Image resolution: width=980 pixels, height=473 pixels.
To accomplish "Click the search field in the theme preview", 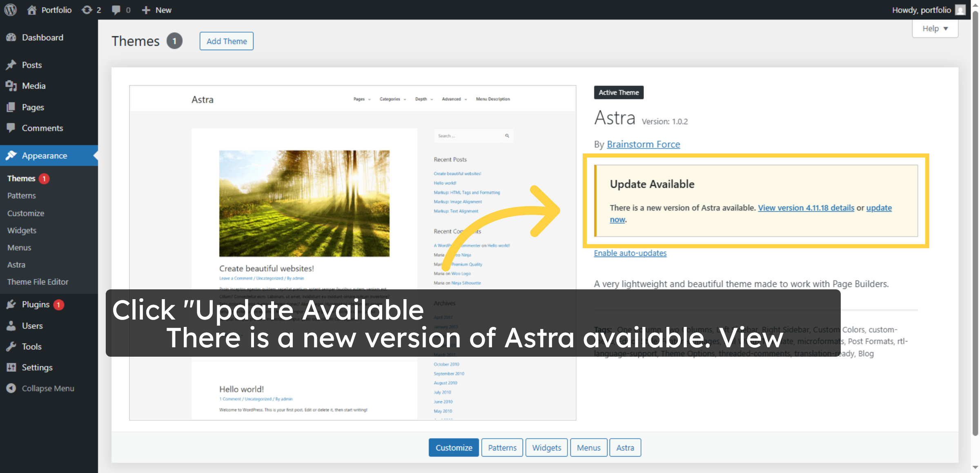I will pyautogui.click(x=470, y=135).
